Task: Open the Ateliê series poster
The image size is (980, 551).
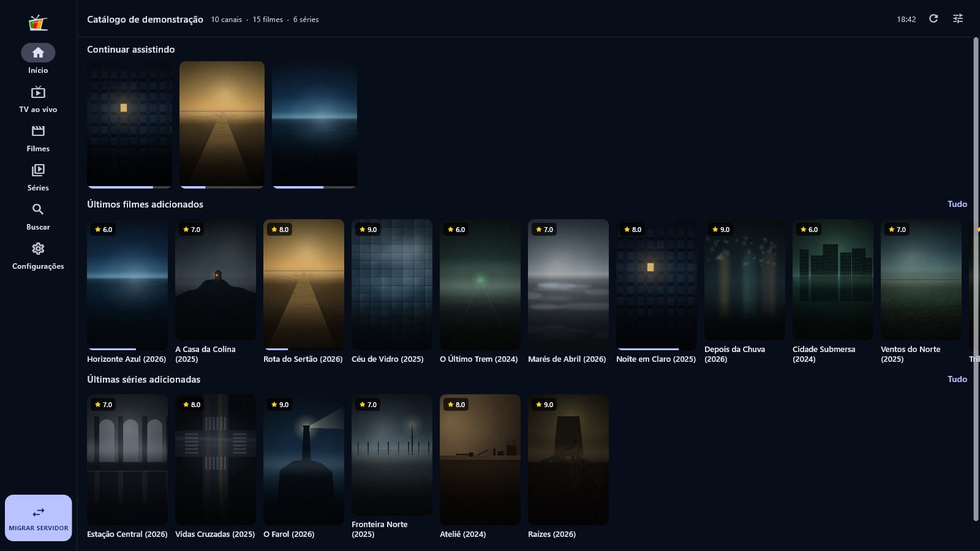Action: pos(480,460)
